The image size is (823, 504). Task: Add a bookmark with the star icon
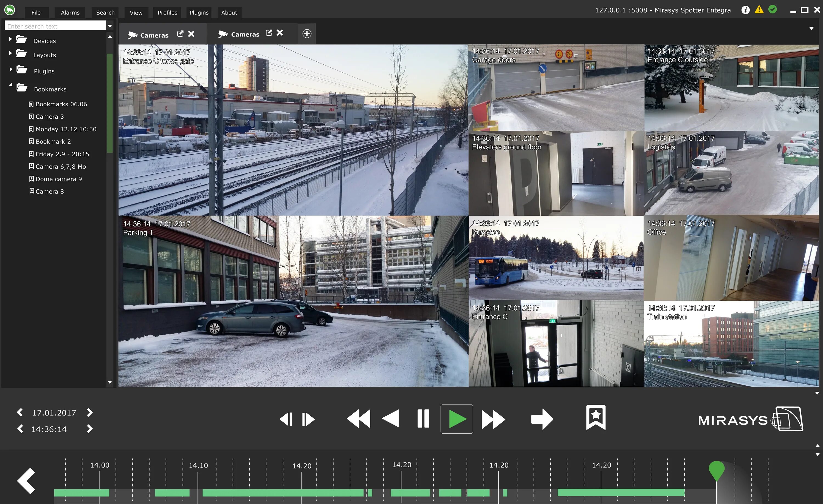coord(596,417)
